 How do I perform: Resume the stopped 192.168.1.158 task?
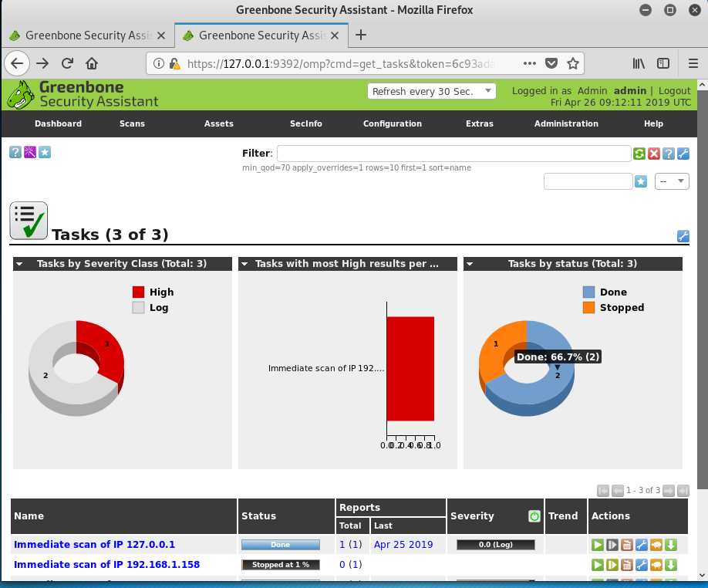tap(612, 565)
